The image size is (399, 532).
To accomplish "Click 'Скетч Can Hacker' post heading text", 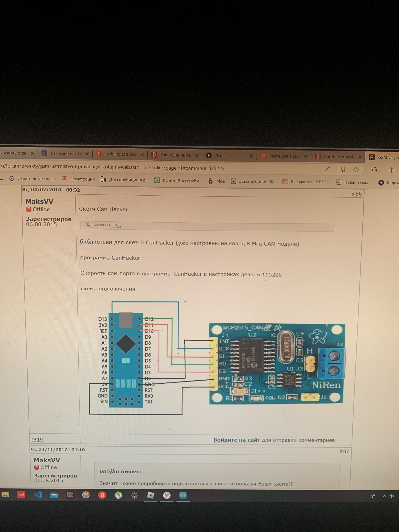I will (103, 209).
